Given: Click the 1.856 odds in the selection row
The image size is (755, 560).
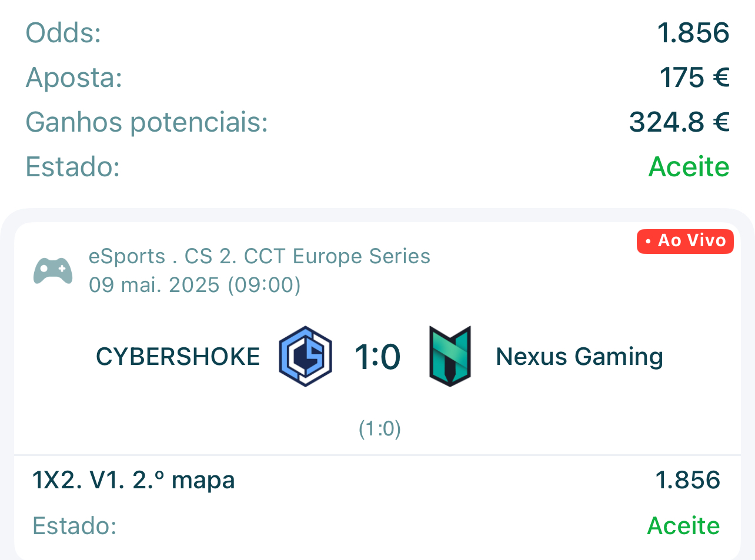Looking at the screenshot, I should [688, 480].
